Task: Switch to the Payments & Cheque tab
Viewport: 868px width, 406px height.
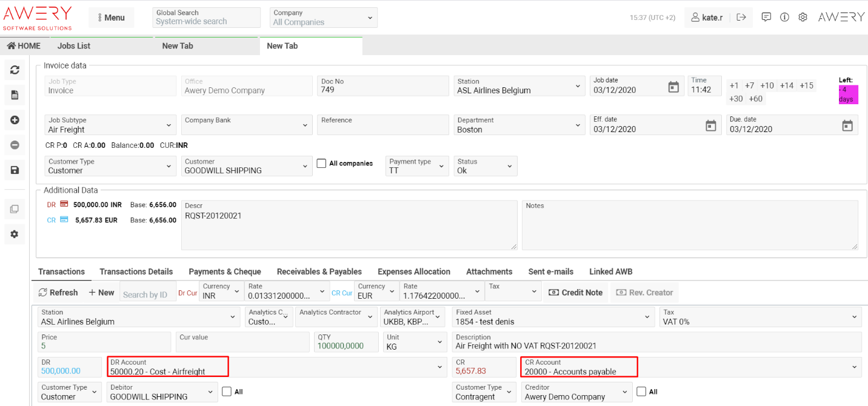Action: 225,271
